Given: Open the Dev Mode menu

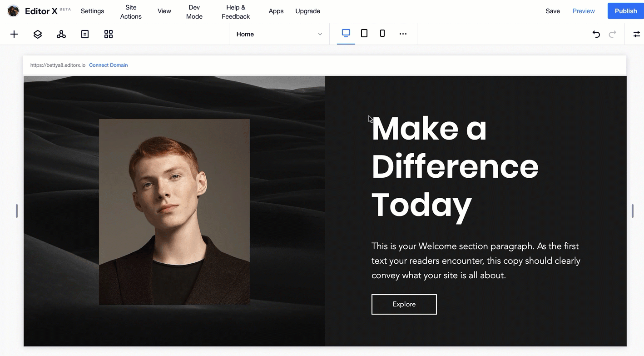Looking at the screenshot, I should (x=194, y=12).
